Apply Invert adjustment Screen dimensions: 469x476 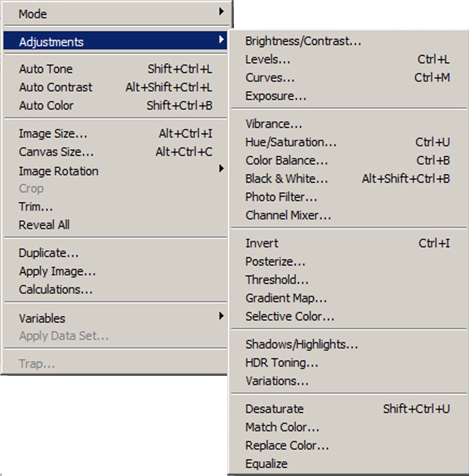click(x=262, y=243)
